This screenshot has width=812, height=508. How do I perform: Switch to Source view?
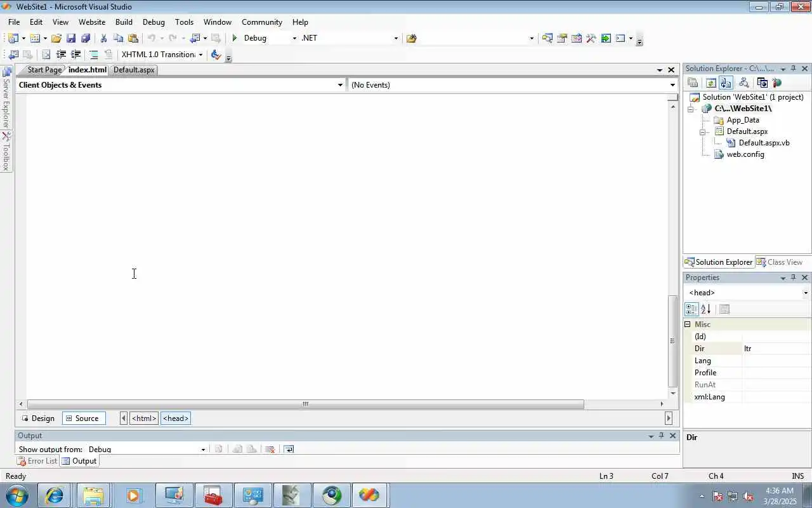pyautogui.click(x=83, y=418)
